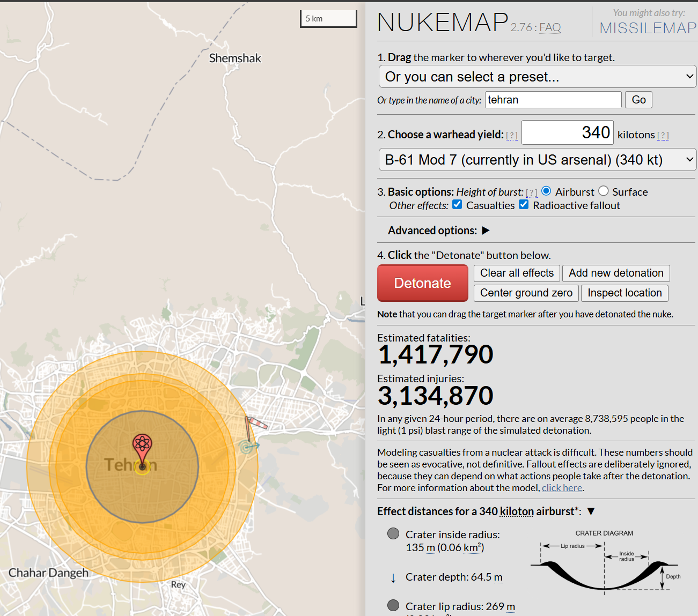Click the version number '2.76' text
The height and width of the screenshot is (616, 698).
point(521,27)
